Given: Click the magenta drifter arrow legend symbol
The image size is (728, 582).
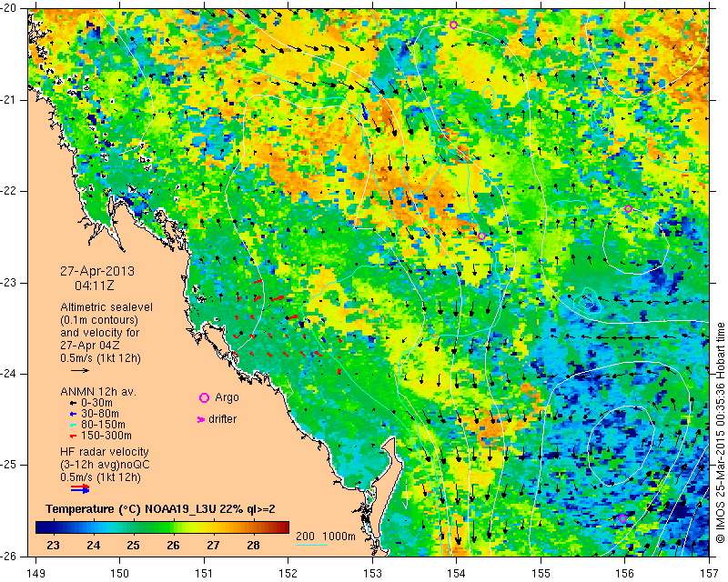Looking at the screenshot, I should click(x=201, y=419).
